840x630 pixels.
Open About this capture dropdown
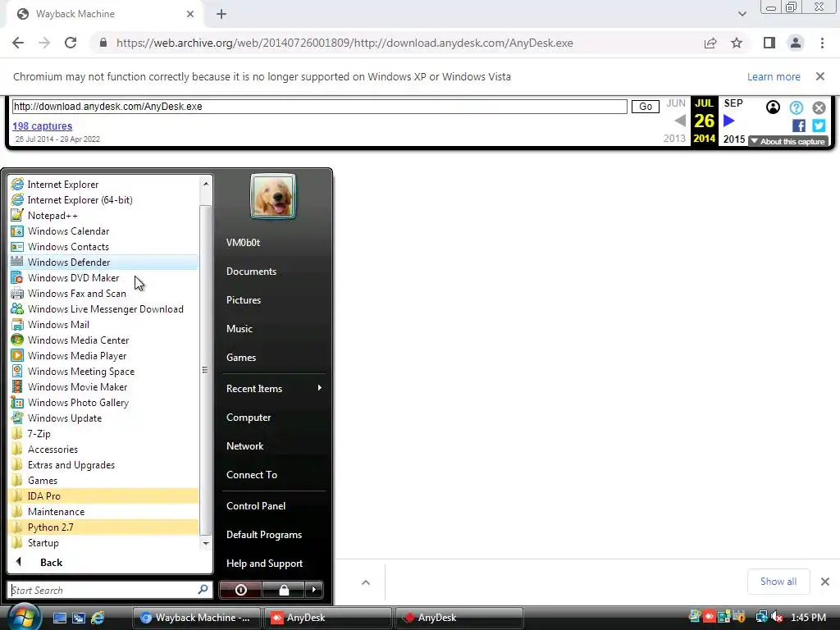click(x=788, y=141)
